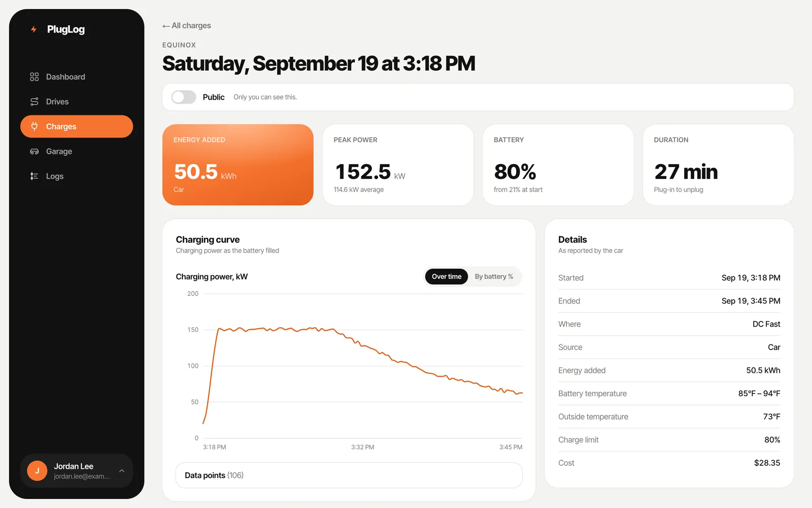Open the Logs page
This screenshot has height=508, width=812.
(x=77, y=176)
